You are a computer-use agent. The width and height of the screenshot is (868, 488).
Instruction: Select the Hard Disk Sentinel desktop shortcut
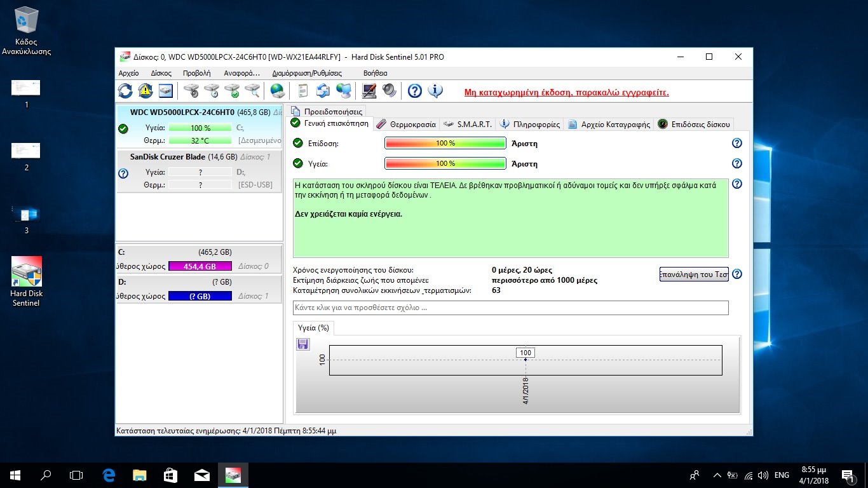(x=27, y=281)
